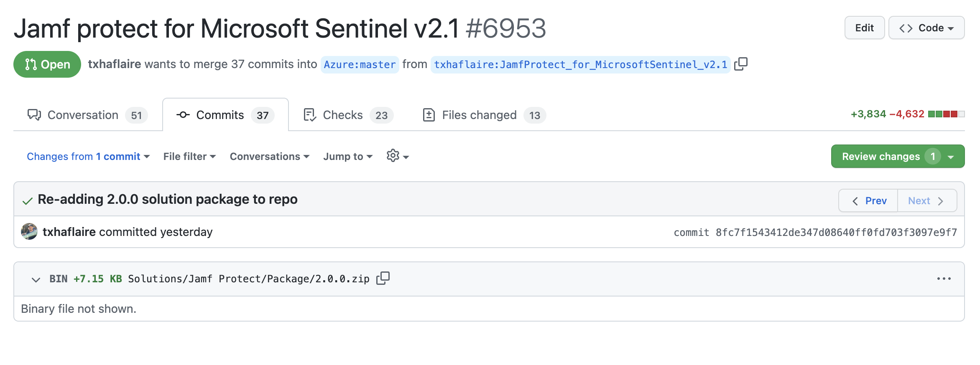Open the Conversations dropdown
980x365 pixels.
pyautogui.click(x=269, y=157)
